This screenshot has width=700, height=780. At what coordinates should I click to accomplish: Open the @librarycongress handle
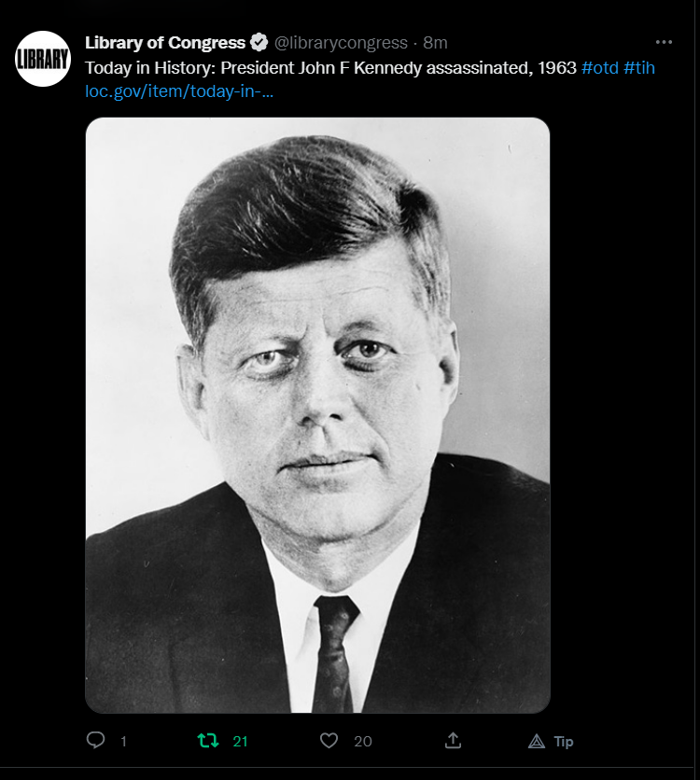[x=341, y=43]
